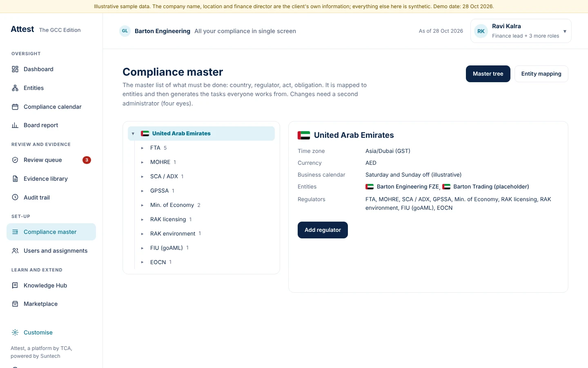
Task: Expand the Min. of Economy node
Action: tap(142, 205)
